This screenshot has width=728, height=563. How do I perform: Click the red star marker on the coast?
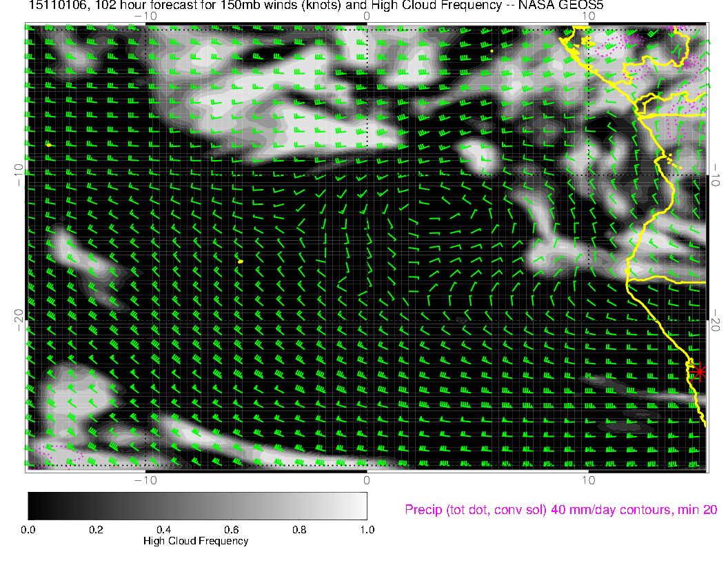(700, 372)
